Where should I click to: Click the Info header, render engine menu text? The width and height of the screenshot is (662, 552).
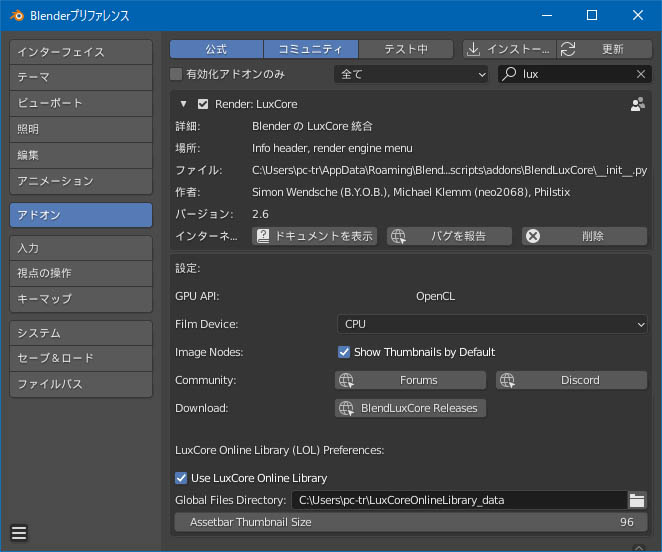(332, 148)
